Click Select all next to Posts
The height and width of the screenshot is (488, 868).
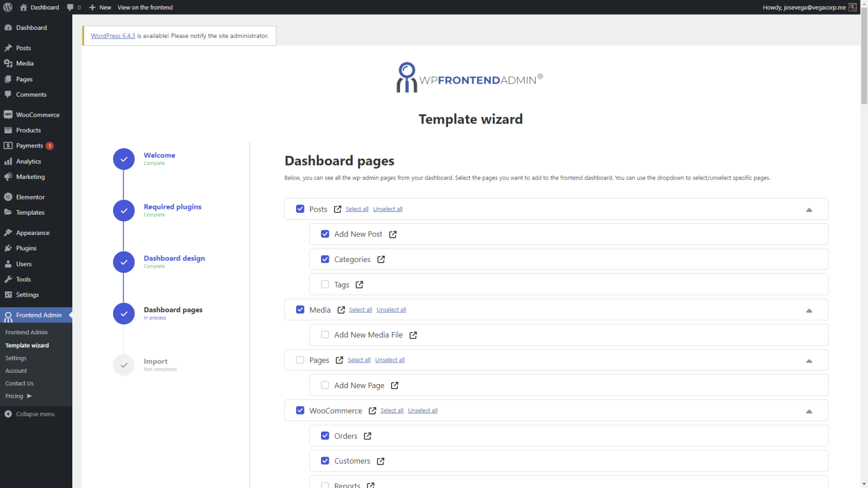(357, 208)
